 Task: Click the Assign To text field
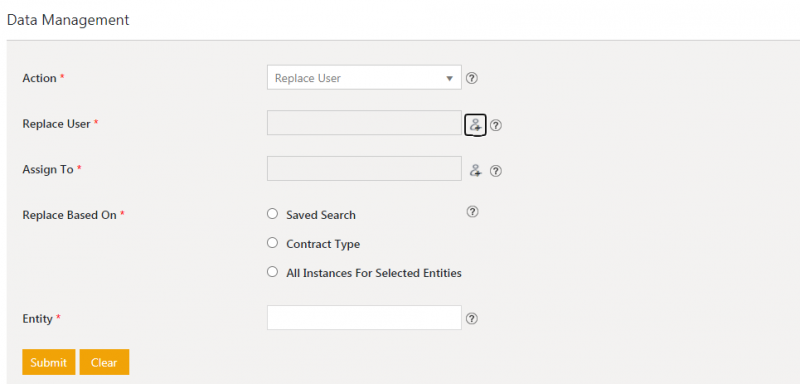(x=364, y=168)
